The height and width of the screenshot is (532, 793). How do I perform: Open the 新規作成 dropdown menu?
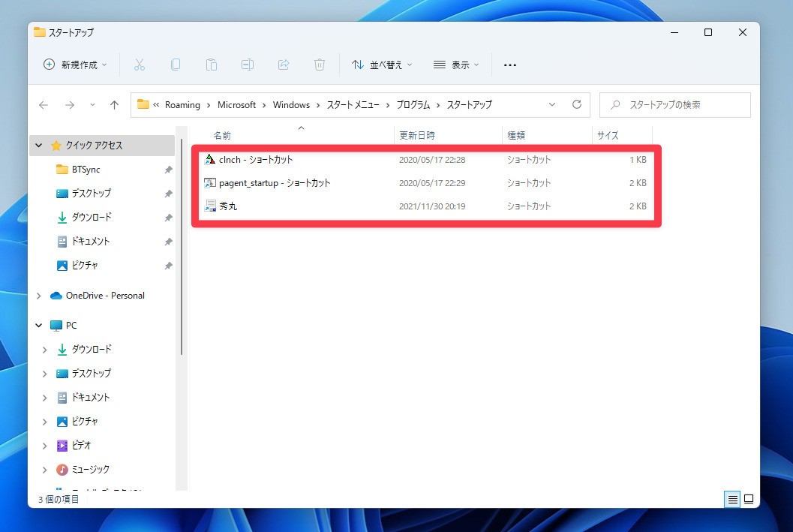click(75, 65)
